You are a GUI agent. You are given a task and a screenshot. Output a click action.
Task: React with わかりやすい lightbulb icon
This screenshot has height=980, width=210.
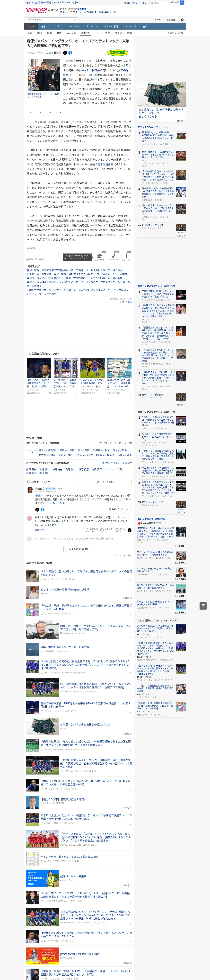click(113, 256)
